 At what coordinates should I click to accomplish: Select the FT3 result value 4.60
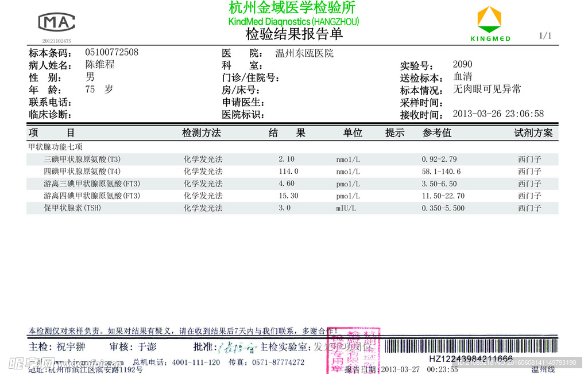point(285,184)
